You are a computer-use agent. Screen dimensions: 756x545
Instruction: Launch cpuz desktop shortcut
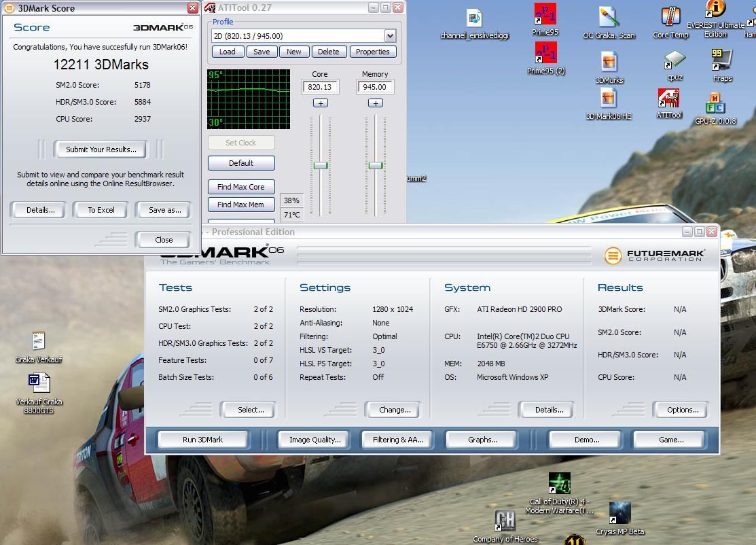tap(674, 65)
